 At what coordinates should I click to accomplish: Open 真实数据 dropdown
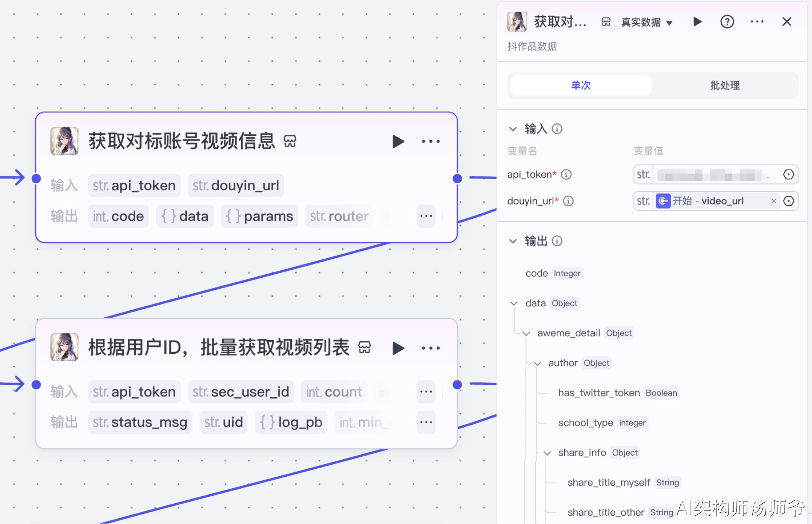[x=647, y=23]
